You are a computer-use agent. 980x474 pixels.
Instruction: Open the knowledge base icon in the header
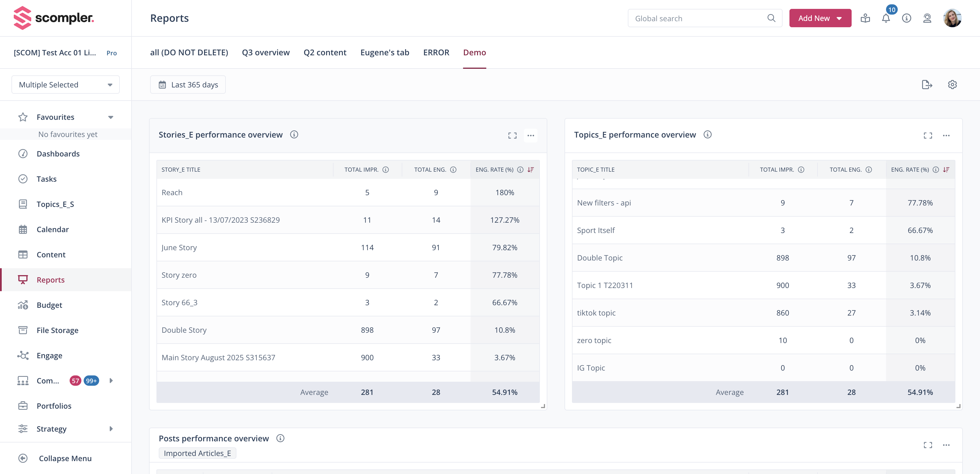(865, 18)
